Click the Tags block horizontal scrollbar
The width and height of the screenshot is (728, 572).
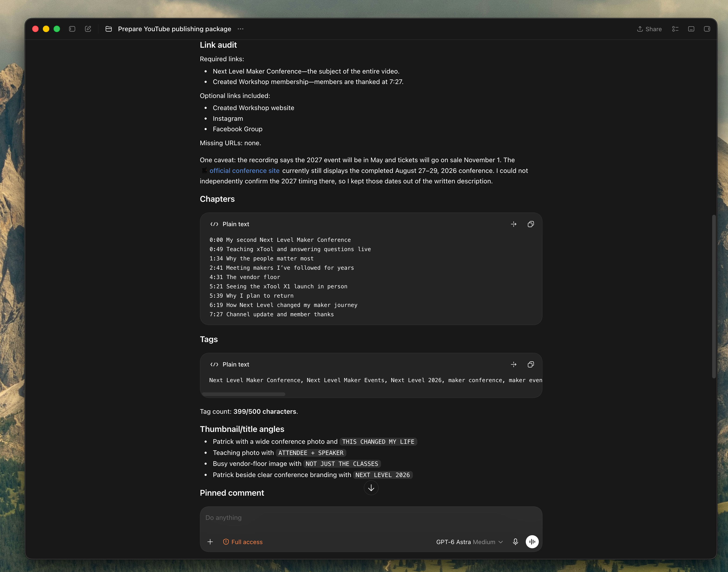243,394
